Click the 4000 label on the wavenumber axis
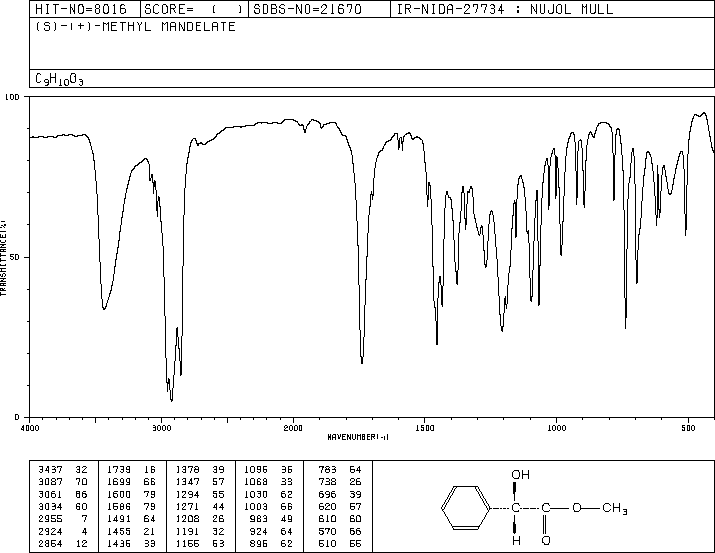715x553 pixels. [x=30, y=428]
